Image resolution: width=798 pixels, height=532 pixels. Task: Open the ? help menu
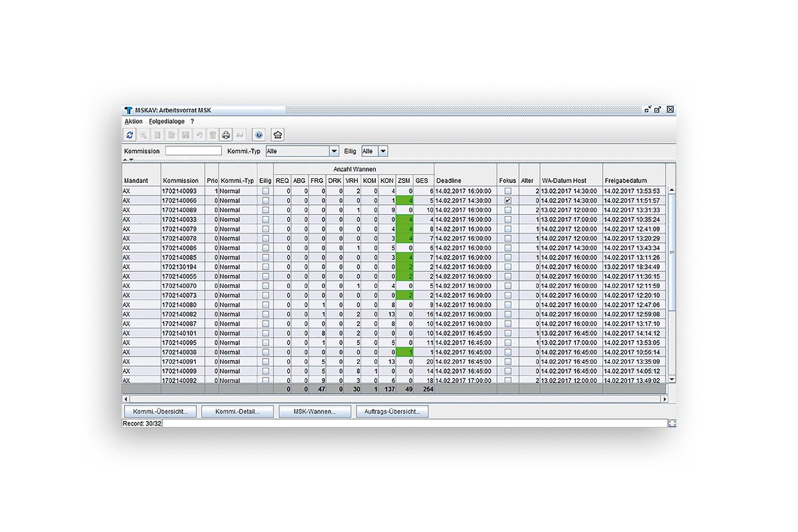point(192,122)
